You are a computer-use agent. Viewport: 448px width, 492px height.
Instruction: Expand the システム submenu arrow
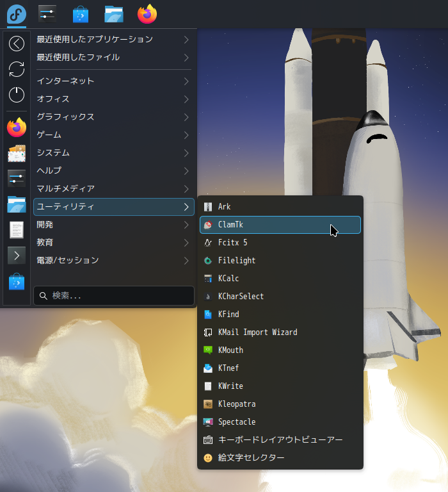pos(186,153)
